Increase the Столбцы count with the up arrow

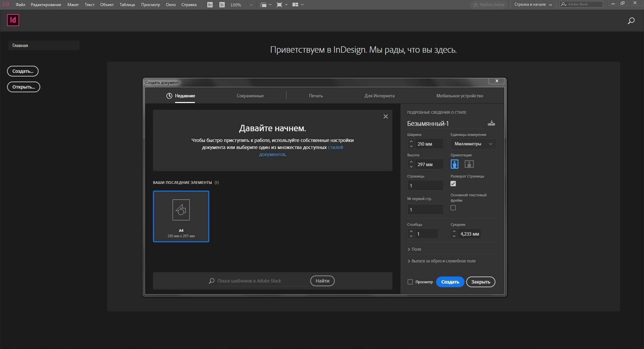point(411,231)
